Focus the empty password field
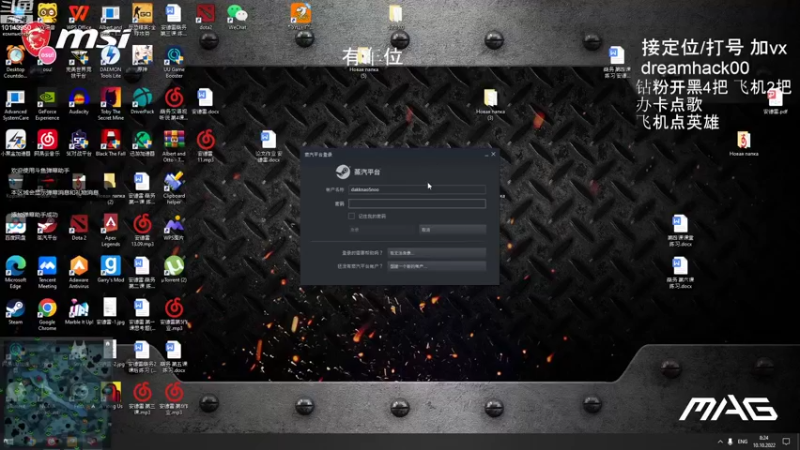 pos(417,204)
